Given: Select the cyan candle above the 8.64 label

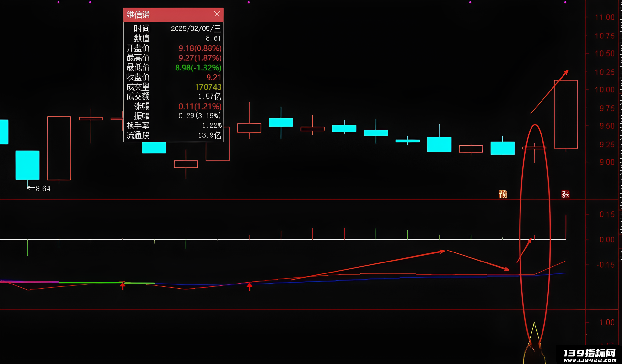Looking at the screenshot, I should tap(27, 165).
